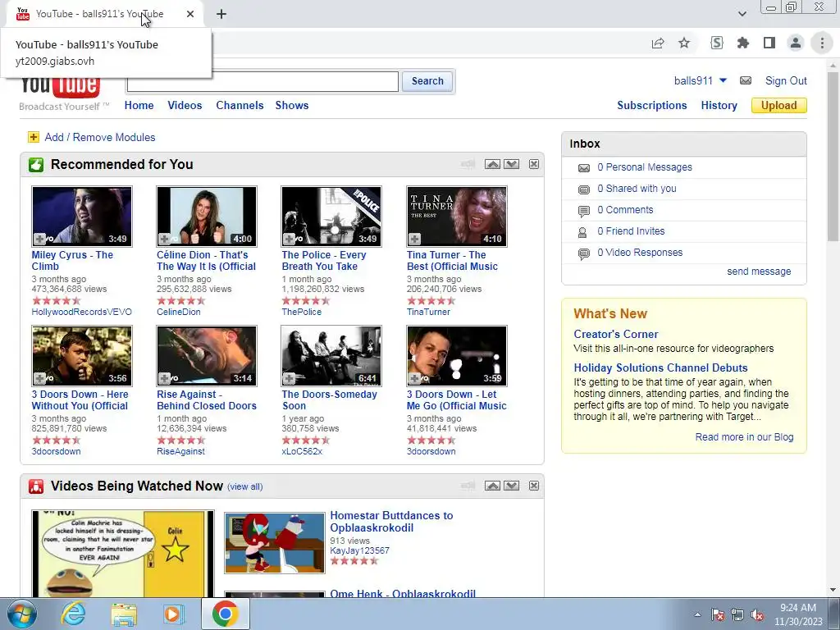Screen dimensions: 840x630
Task: Click the Search button
Action: click(427, 81)
